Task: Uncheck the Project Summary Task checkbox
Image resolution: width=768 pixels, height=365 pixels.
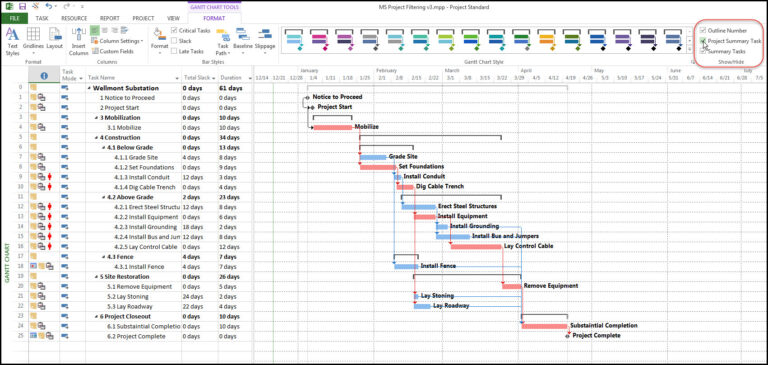Action: (x=703, y=41)
